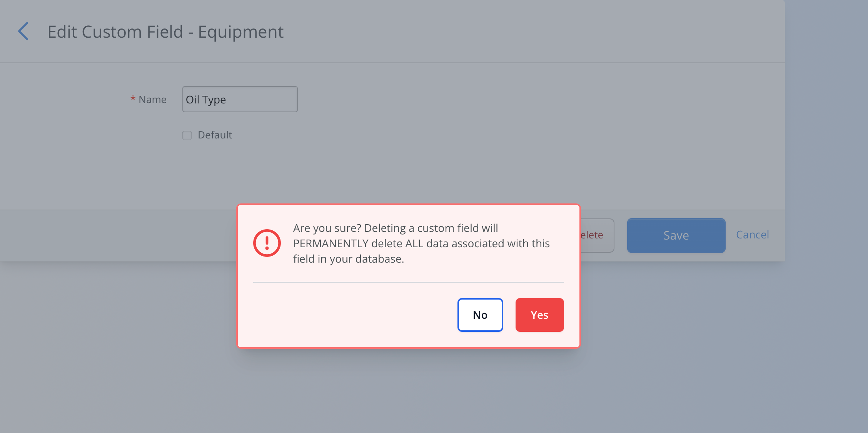Click the Default label text
The height and width of the screenshot is (433, 868).
[x=215, y=135]
